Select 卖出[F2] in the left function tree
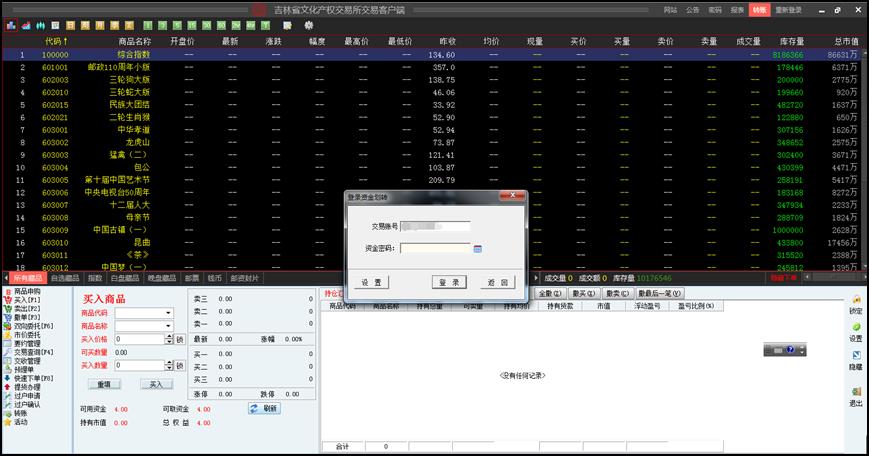869x456 pixels. pyautogui.click(x=26, y=308)
